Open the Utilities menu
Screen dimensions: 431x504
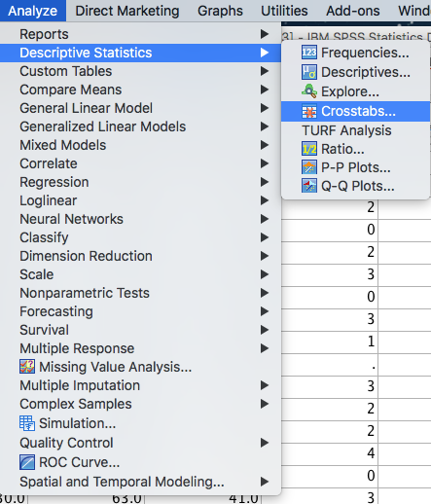pyautogui.click(x=284, y=11)
